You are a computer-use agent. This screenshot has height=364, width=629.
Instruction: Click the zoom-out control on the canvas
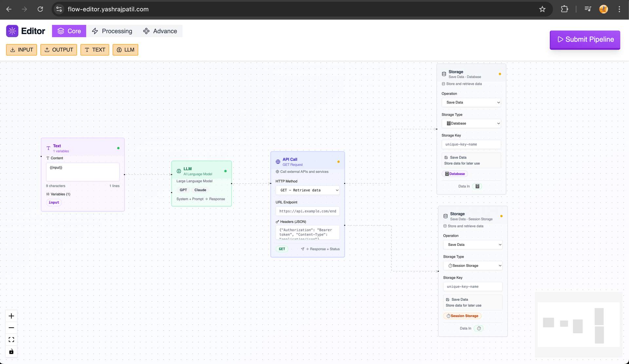coord(11,328)
